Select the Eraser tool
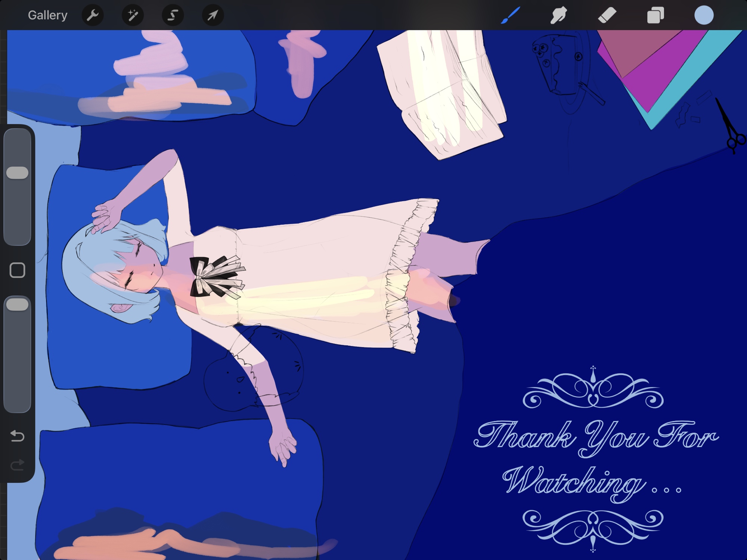Viewport: 747px width, 560px height. (607, 15)
